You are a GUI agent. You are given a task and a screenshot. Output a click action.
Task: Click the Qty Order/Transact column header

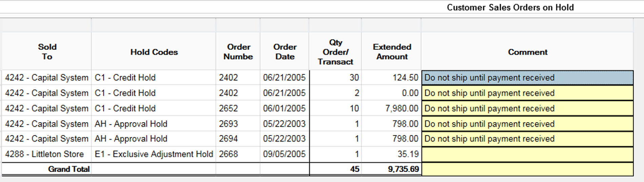pos(335,52)
